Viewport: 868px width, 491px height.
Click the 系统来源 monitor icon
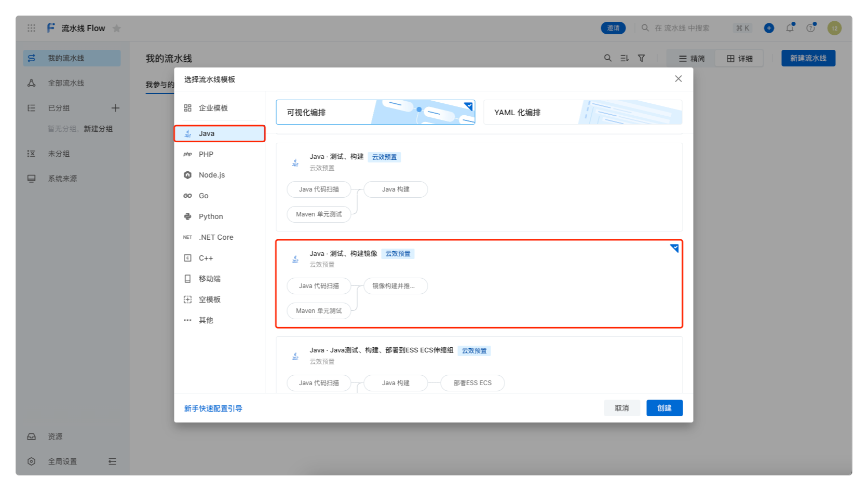pos(32,179)
